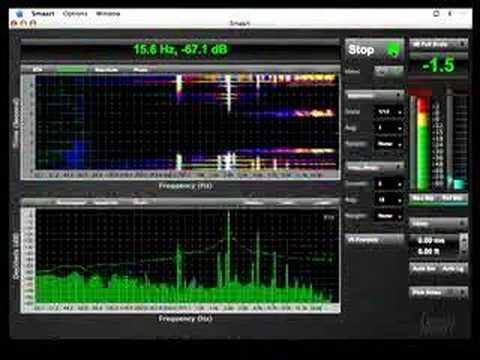Open the lower Avg dropdown showing 16
480x360 pixels.
point(389,200)
